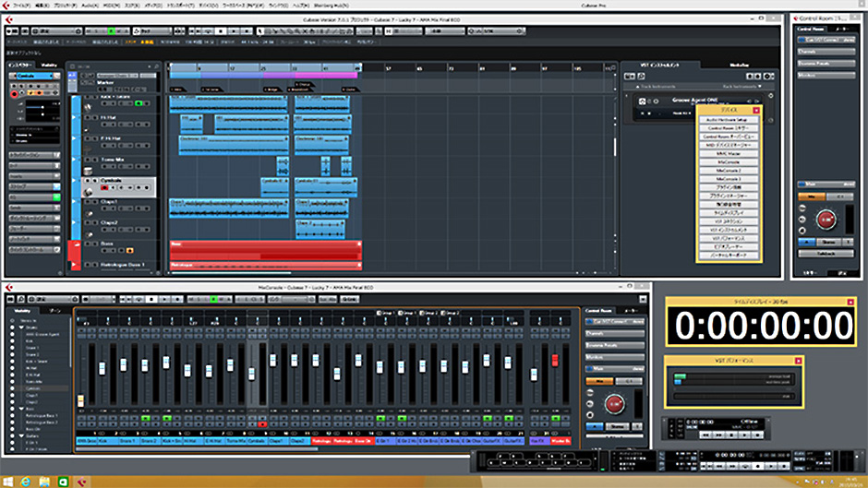Image resolution: width=868 pixels, height=488 pixels.
Task: Click the search icon in MixConsole toolbar
Action: point(21,299)
